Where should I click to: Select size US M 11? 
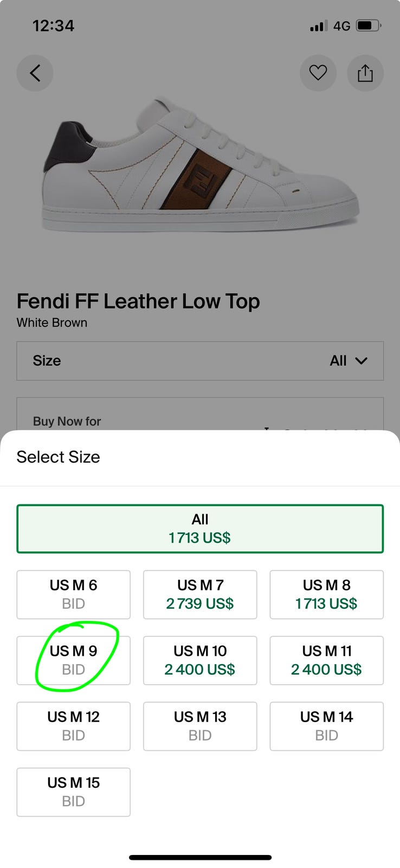[x=326, y=660]
